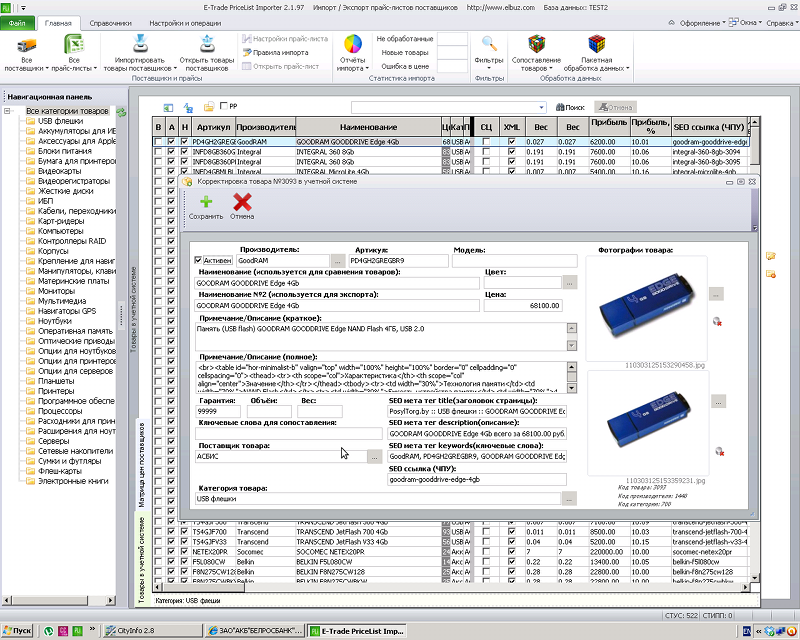Collapse Все категории товаров tree node

[x=7, y=111]
